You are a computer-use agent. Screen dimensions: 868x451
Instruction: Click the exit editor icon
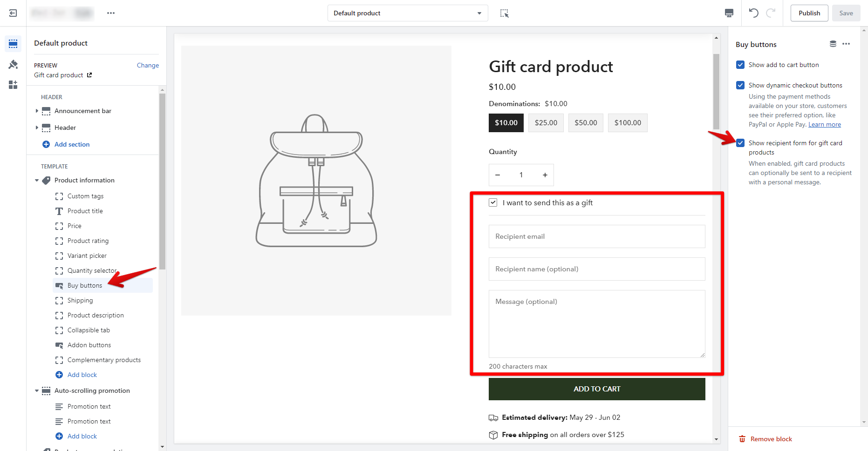(x=13, y=13)
